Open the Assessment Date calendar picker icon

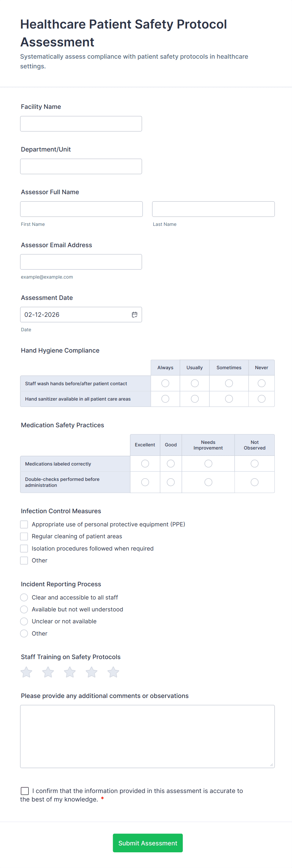(134, 314)
